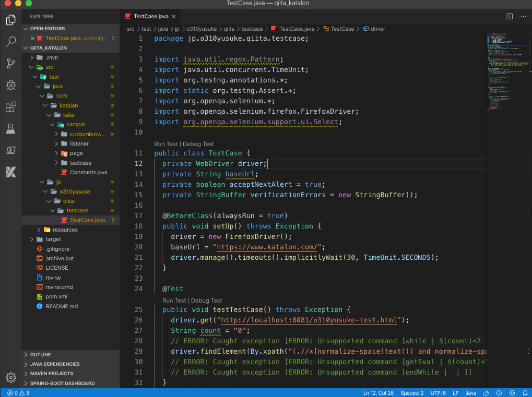532x397 pixels.
Task: Expand the .mvn folder
Action: (51, 57)
